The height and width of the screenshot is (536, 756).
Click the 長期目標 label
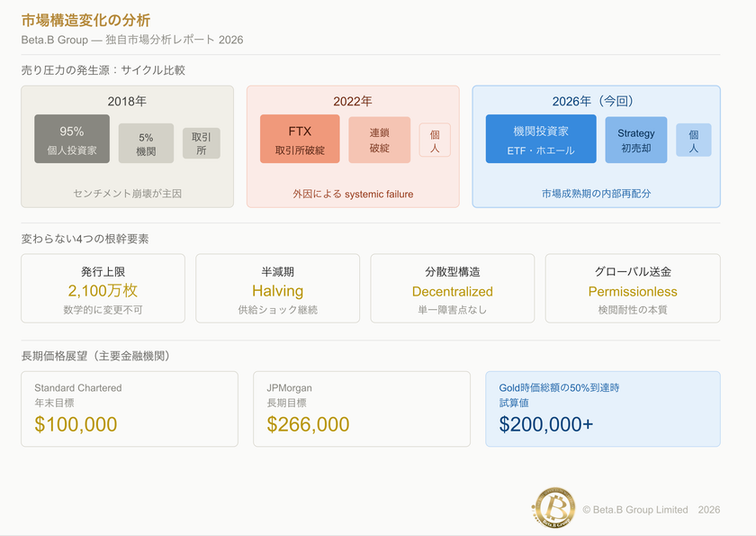click(286, 403)
